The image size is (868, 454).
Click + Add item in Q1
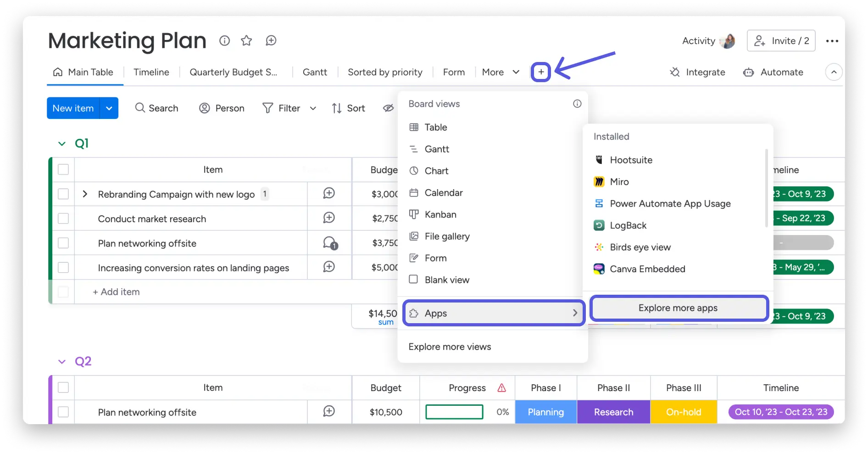[116, 292]
